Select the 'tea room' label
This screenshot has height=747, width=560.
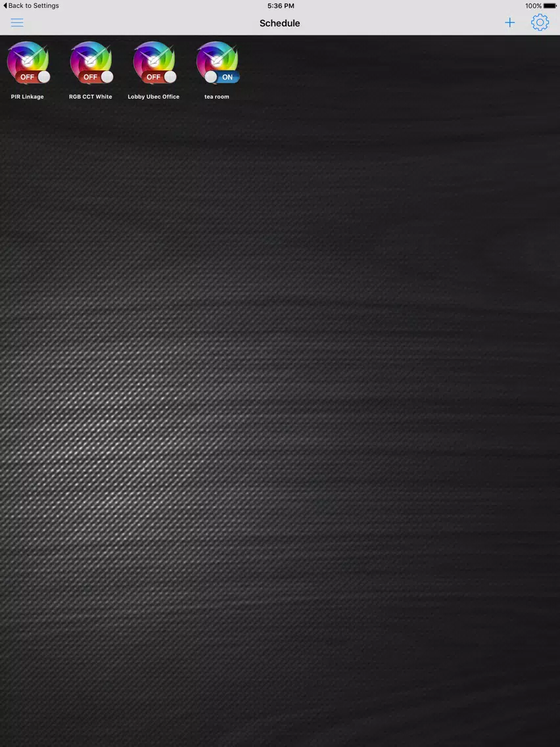click(217, 97)
